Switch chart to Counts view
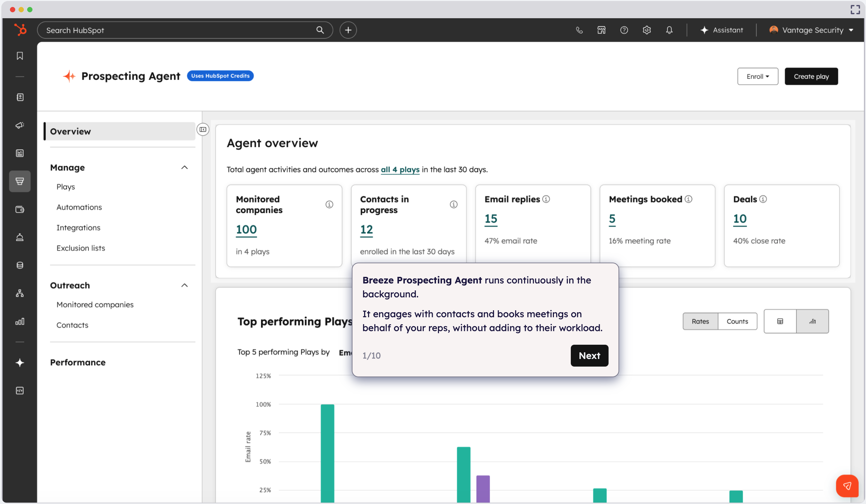Image resolution: width=866 pixels, height=504 pixels. coord(737,322)
